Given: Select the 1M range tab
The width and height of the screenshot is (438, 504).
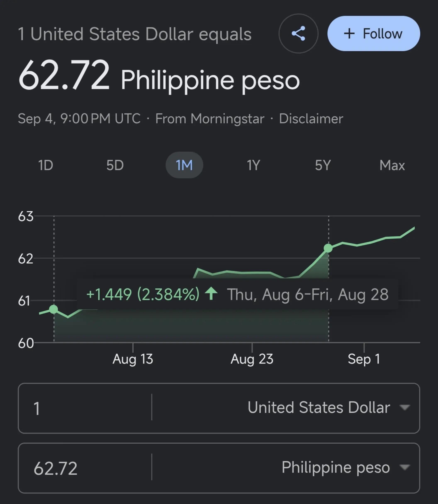Looking at the screenshot, I should click(x=184, y=165).
